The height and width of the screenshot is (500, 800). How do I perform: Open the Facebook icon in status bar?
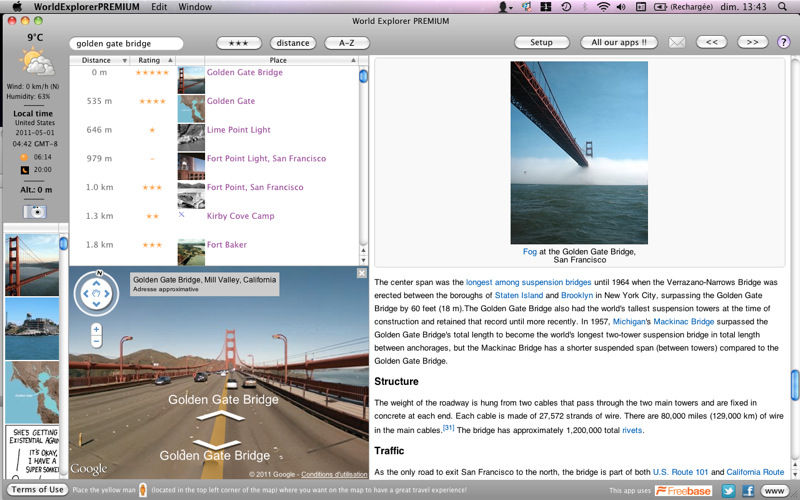tap(748, 491)
